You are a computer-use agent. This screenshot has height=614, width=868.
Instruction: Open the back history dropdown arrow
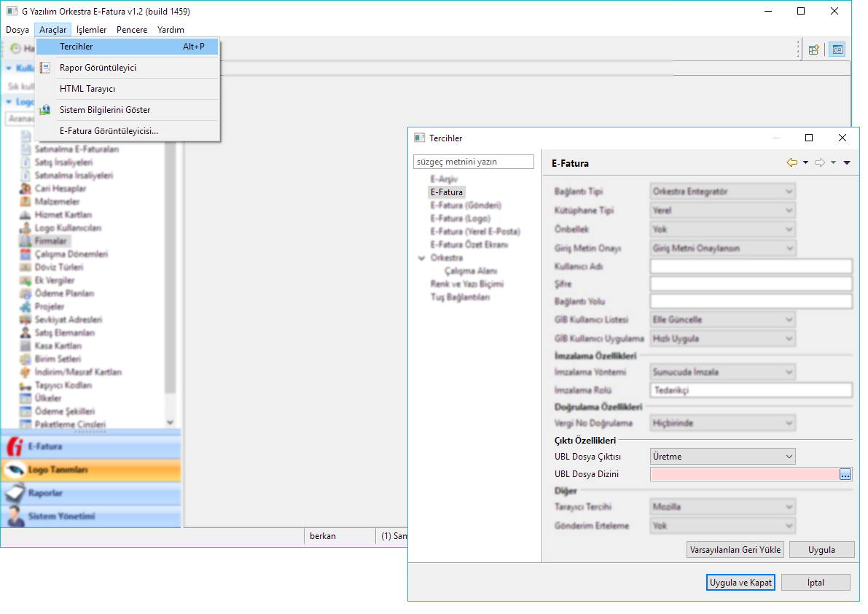(805, 162)
